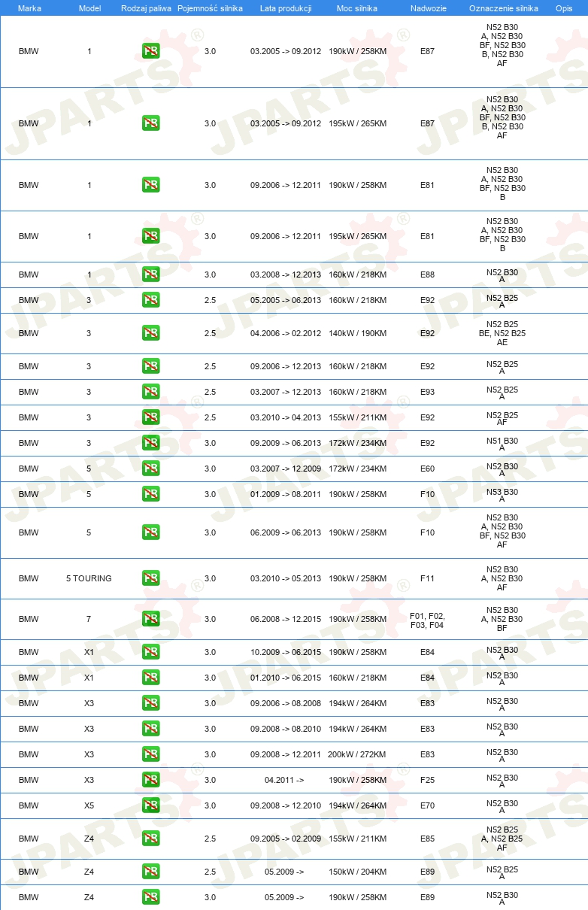Click fuel icon in Z4 E85 row

click(150, 839)
